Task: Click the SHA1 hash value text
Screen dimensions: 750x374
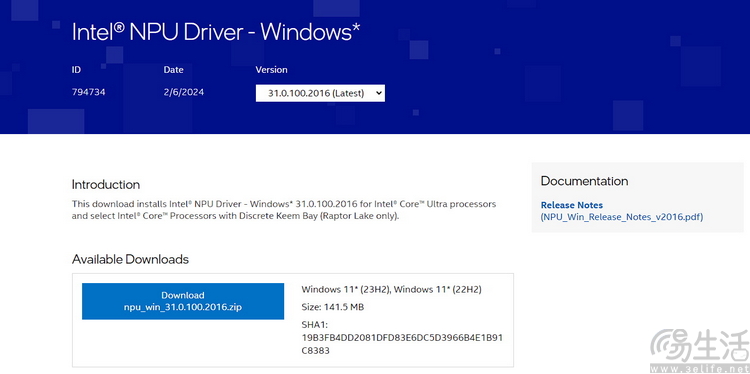Action: click(402, 344)
